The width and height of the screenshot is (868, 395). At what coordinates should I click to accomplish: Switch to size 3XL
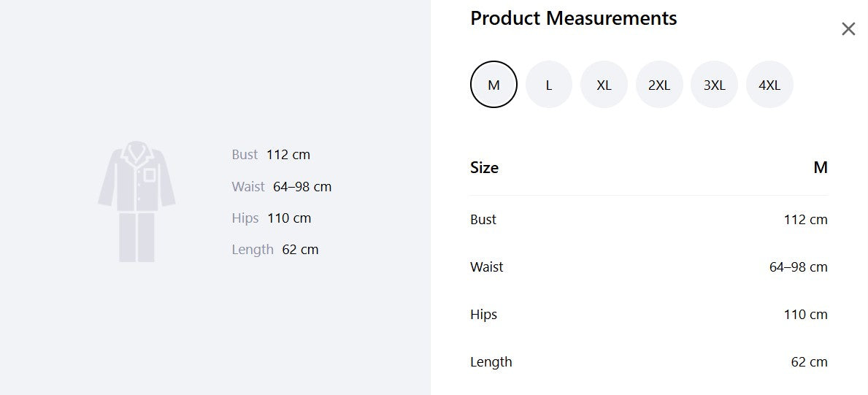(714, 84)
